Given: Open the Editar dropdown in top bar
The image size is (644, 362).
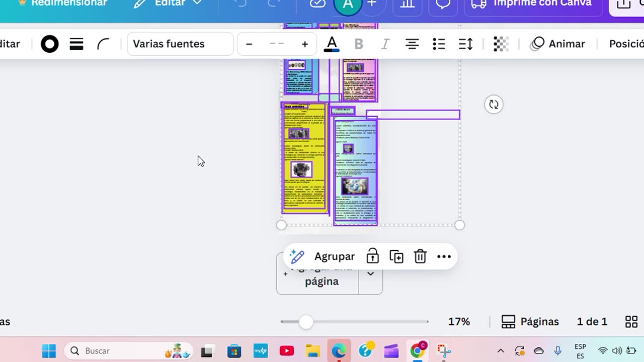Looking at the screenshot, I should [168, 3].
